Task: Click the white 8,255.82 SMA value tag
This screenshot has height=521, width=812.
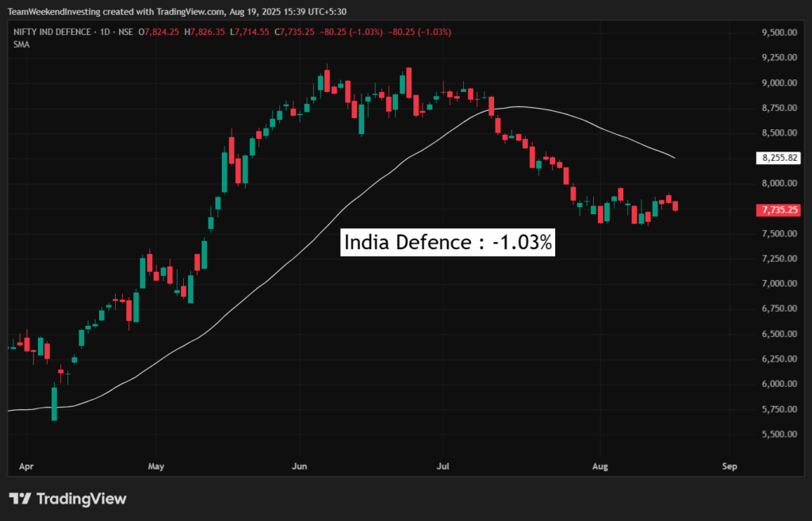Action: (x=778, y=158)
